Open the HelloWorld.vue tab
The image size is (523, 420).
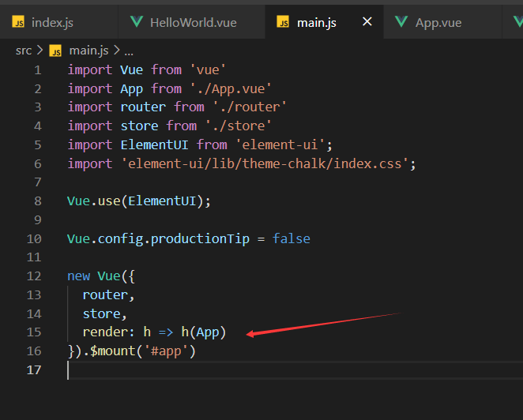(x=193, y=22)
